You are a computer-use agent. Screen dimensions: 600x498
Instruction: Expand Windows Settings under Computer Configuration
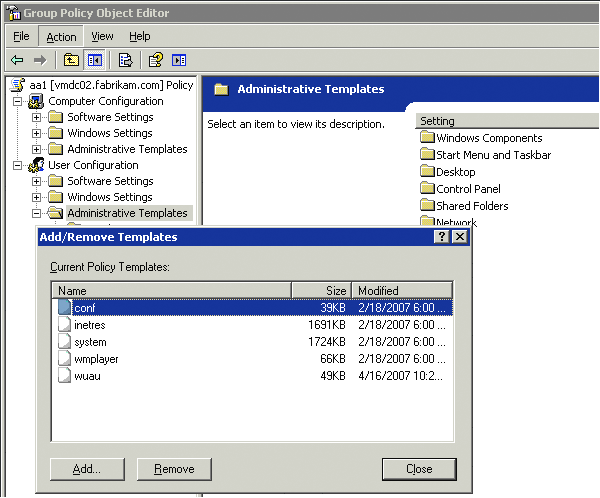[36, 134]
